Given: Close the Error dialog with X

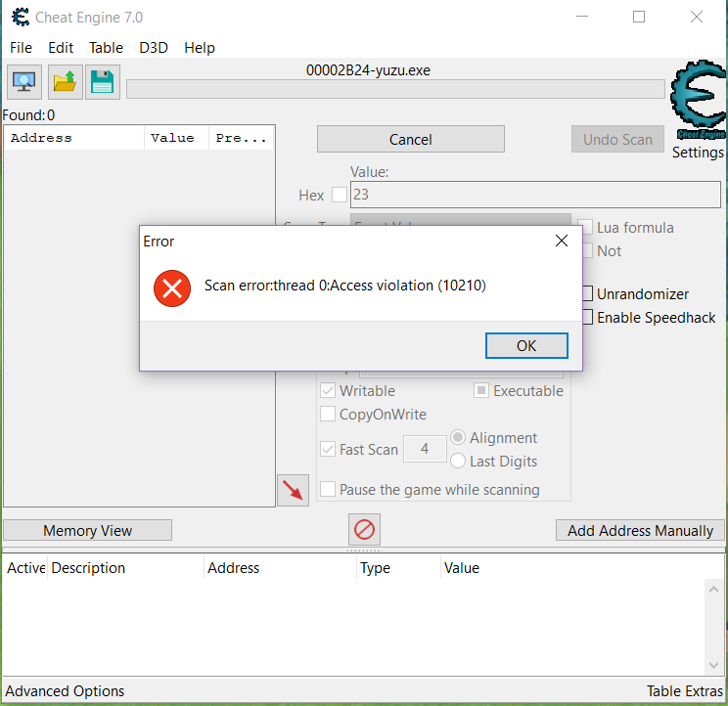Looking at the screenshot, I should click(562, 241).
